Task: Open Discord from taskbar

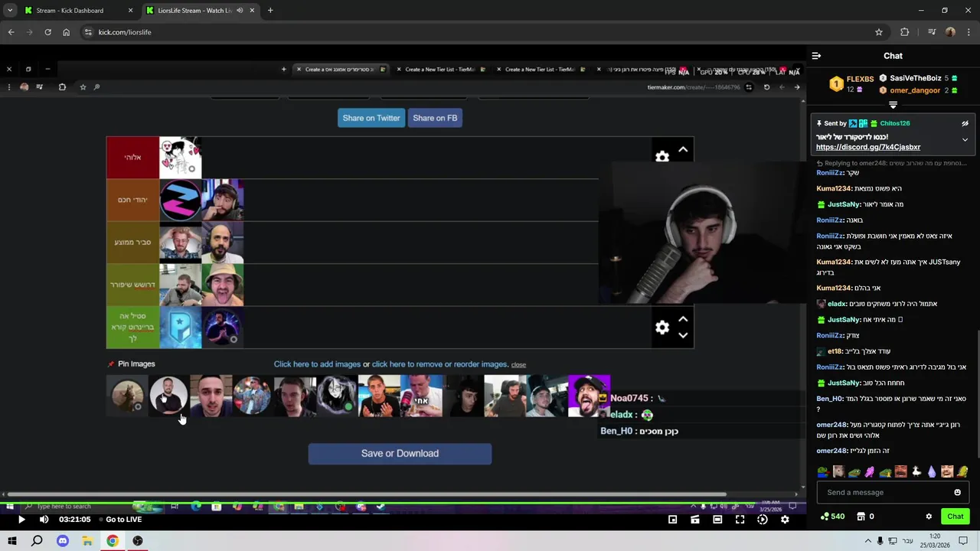Action: point(63,541)
